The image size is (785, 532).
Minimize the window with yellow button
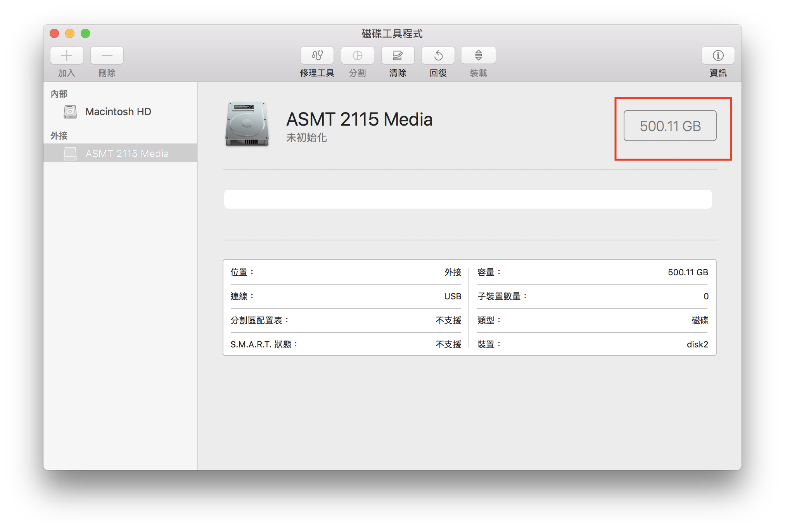click(x=70, y=33)
